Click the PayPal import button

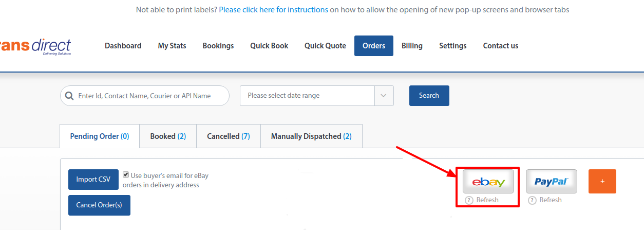click(551, 181)
